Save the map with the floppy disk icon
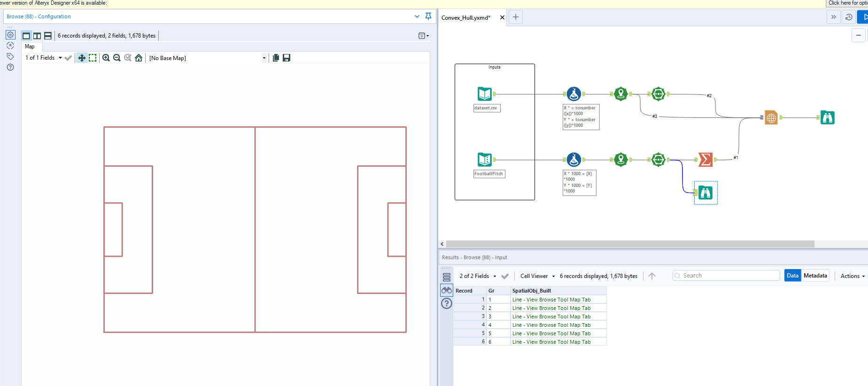Image resolution: width=868 pixels, height=386 pixels. 287,58
